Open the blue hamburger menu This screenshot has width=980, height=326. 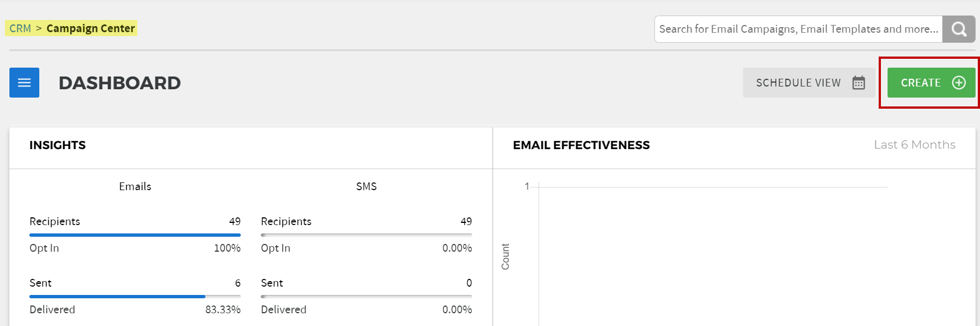tap(24, 83)
